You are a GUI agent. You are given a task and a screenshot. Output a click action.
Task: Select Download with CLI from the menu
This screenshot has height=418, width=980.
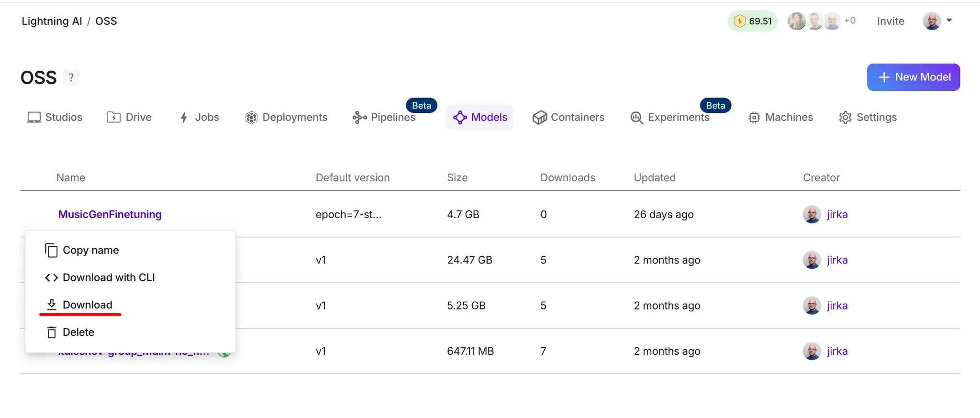click(100, 277)
